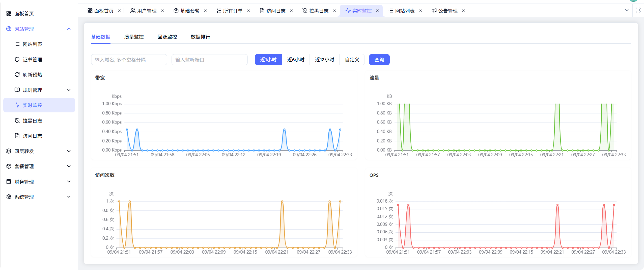Select the 近12小时 time range option
The width and height of the screenshot is (644, 270).
click(324, 60)
